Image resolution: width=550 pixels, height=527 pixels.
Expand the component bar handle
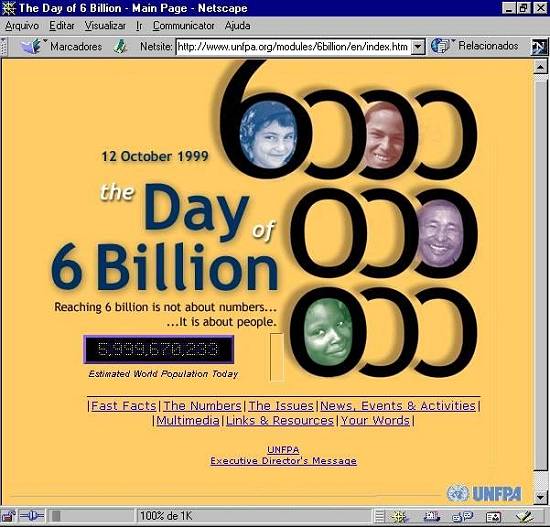point(379,516)
